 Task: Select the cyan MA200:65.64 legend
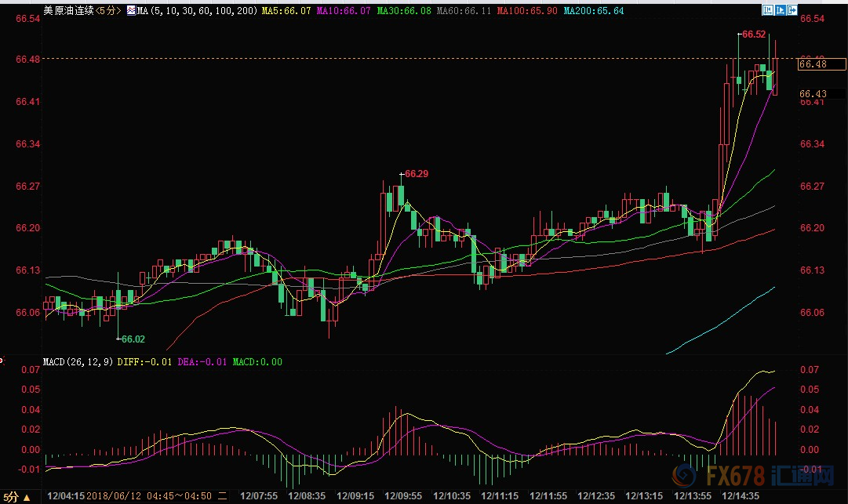[x=596, y=11]
